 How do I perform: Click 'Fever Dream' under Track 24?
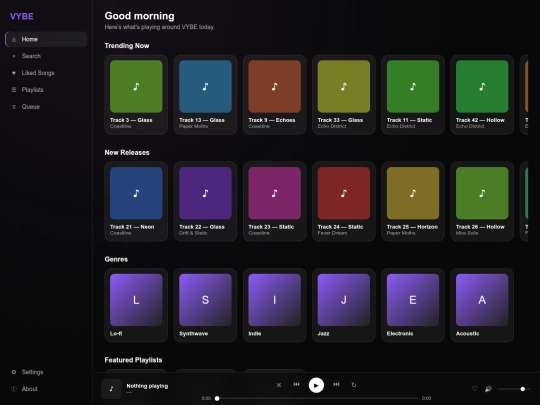click(x=332, y=233)
